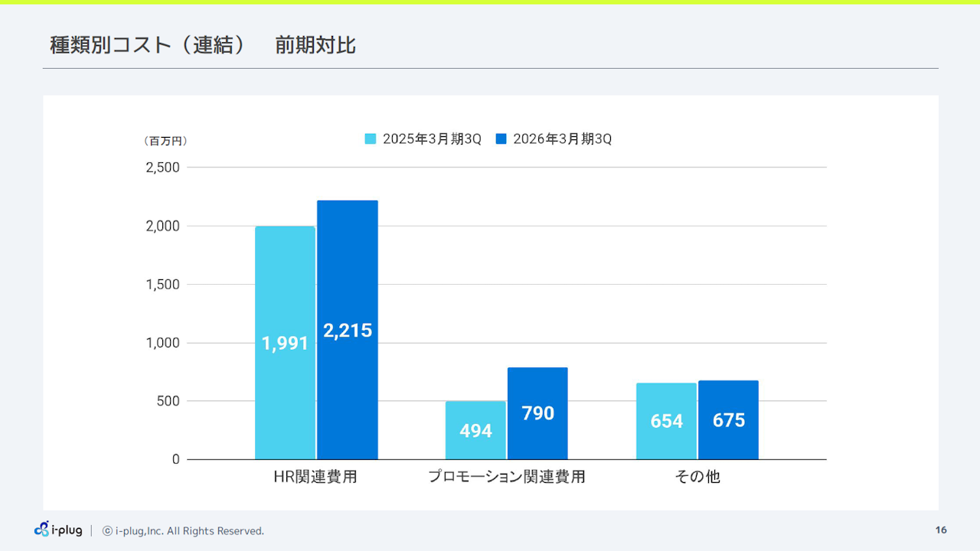The image size is (980, 551).
Task: Click the （百万円） unit label
Action: [x=165, y=141]
